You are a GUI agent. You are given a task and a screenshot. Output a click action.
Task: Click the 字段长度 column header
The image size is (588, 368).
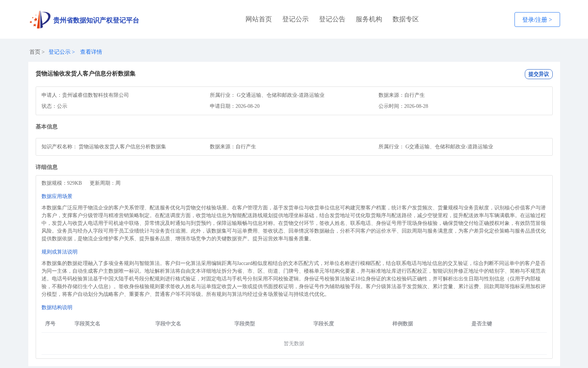pyautogui.click(x=324, y=323)
